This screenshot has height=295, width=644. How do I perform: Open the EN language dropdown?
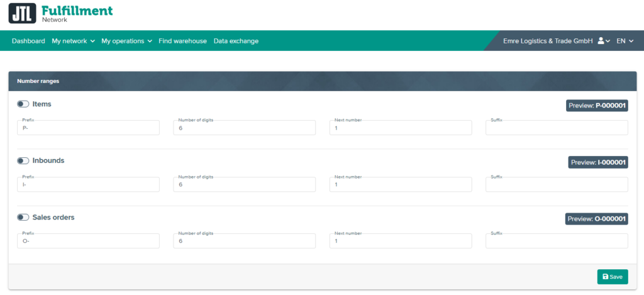coord(625,41)
